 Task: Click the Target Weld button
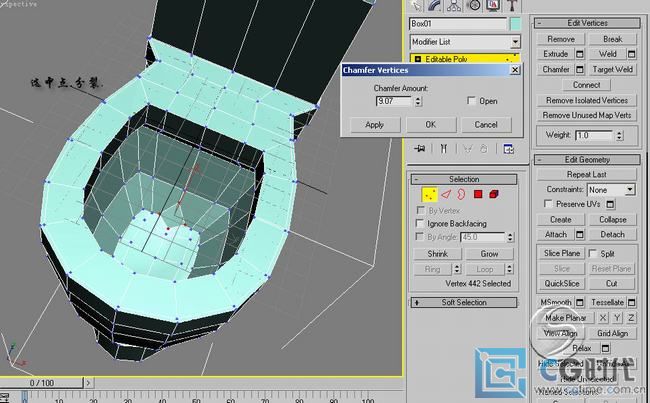point(612,69)
